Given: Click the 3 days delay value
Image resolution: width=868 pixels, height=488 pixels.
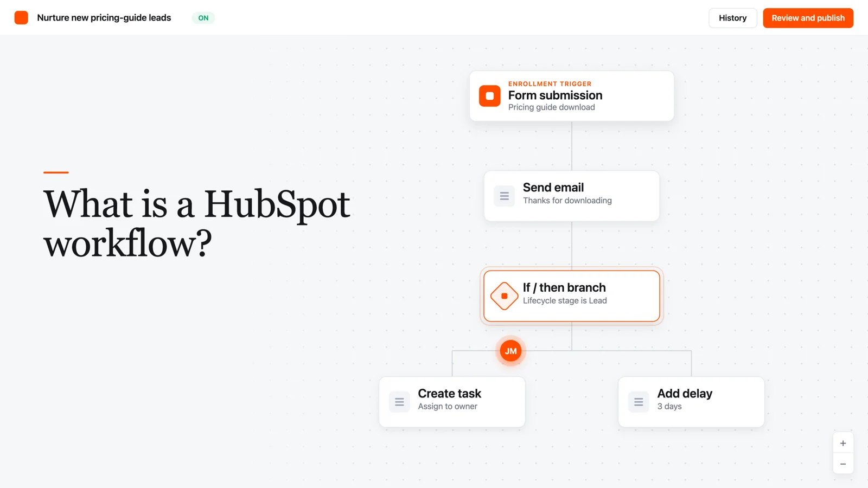Looking at the screenshot, I should (x=669, y=407).
